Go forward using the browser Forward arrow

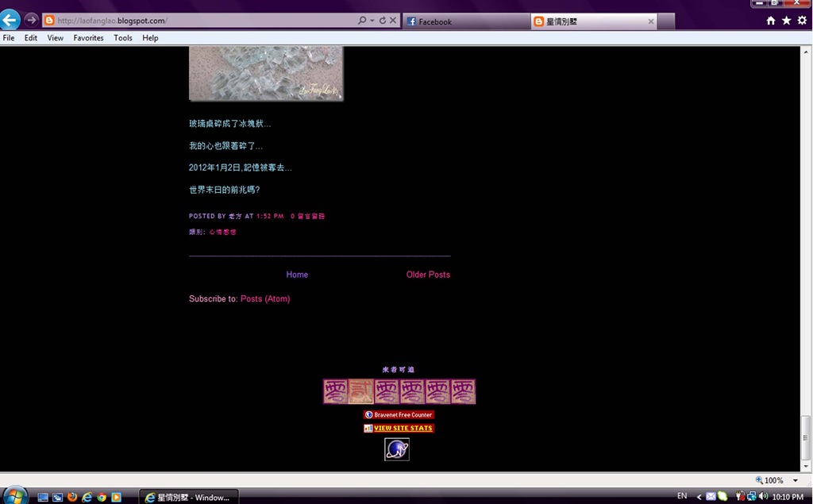pos(31,20)
